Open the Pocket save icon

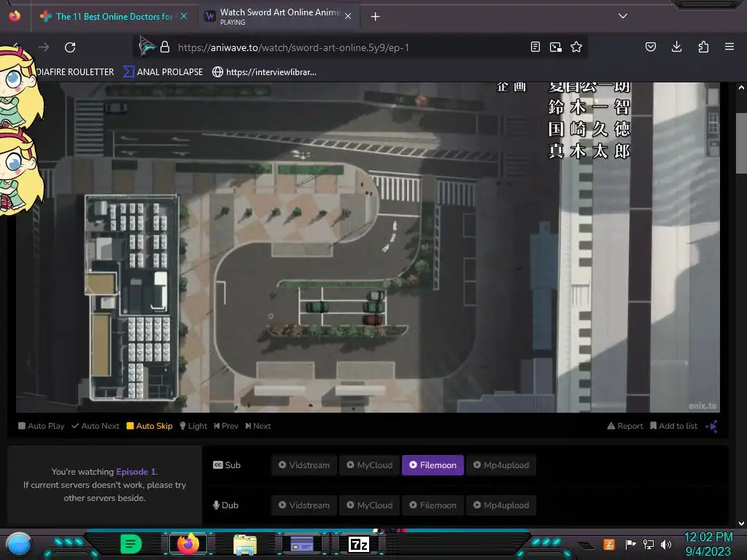(651, 47)
